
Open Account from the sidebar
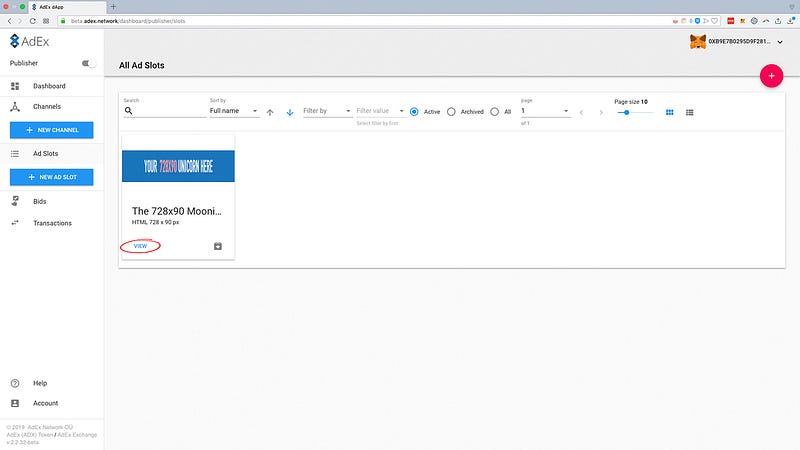click(x=52, y=403)
